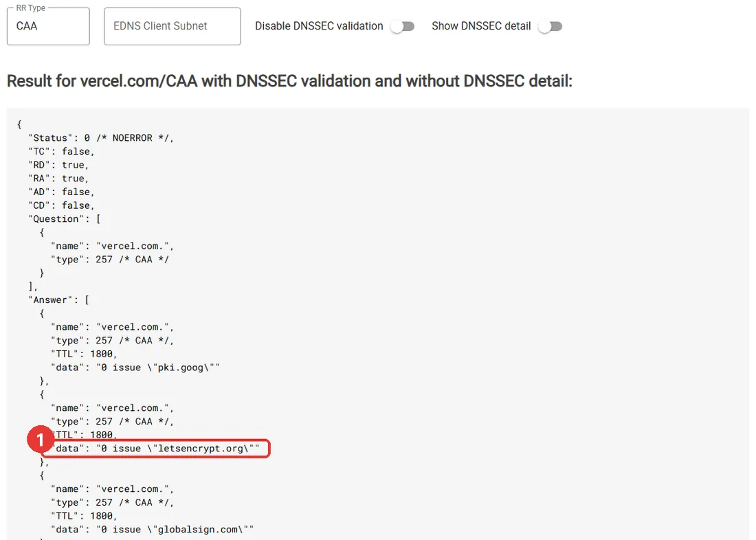Select the result heading for vercel.com/CAA
The height and width of the screenshot is (540, 756).
289,81
